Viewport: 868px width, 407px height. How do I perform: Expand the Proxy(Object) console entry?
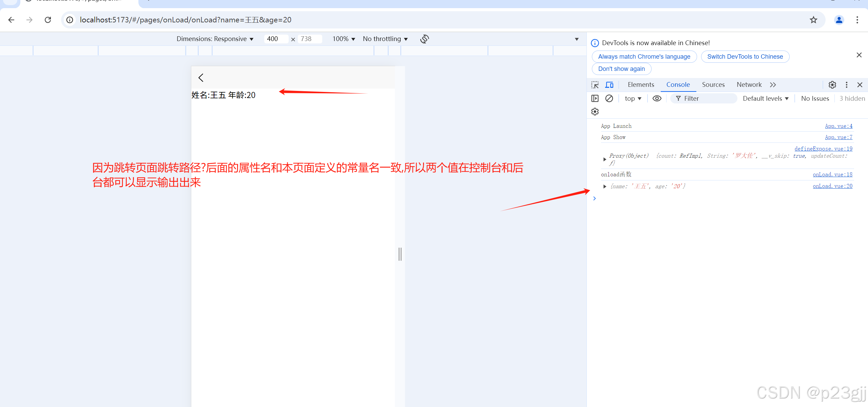coord(604,159)
